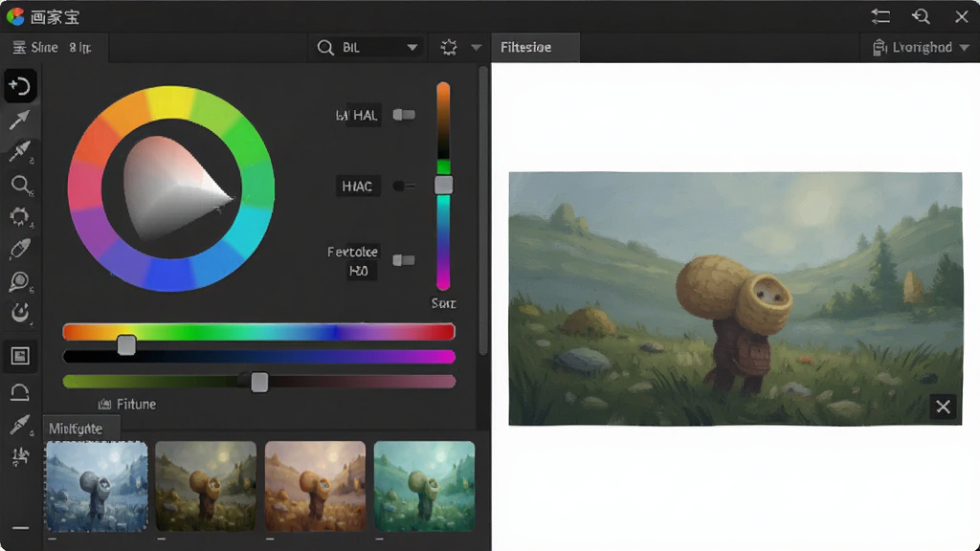Viewport: 980px width, 551px height.
Task: Select the undo-add tool at top of sidebar
Action: [20, 85]
